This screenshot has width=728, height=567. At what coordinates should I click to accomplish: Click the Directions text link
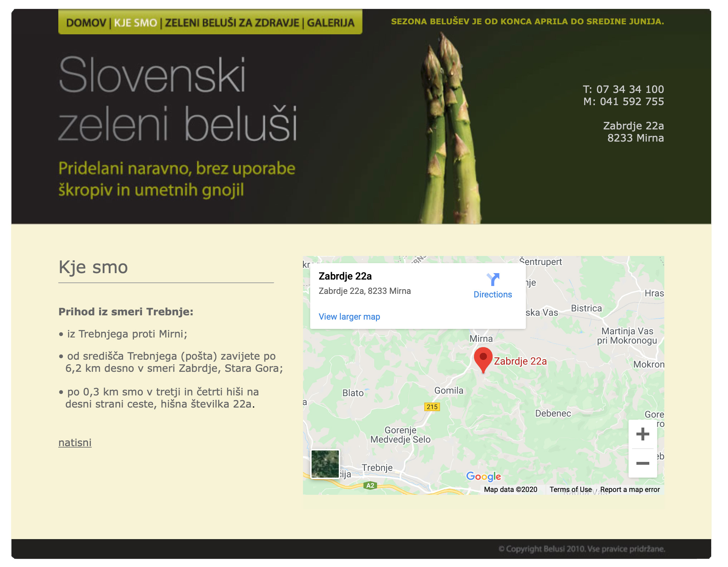pyautogui.click(x=493, y=295)
